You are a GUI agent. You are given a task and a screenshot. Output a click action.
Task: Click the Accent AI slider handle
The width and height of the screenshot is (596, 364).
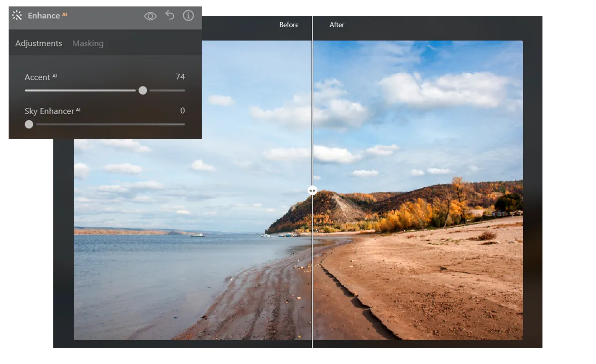point(143,90)
